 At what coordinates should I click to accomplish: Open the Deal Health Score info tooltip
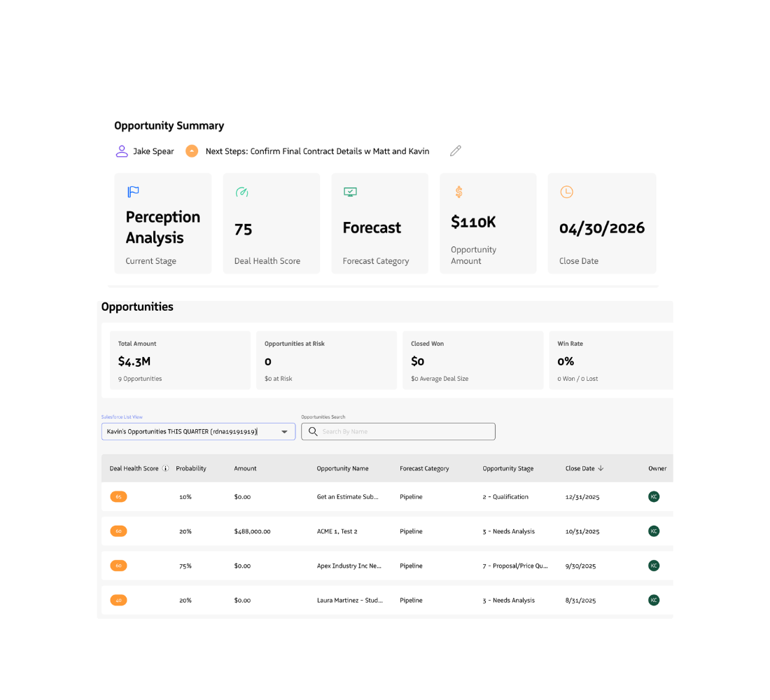tap(166, 468)
